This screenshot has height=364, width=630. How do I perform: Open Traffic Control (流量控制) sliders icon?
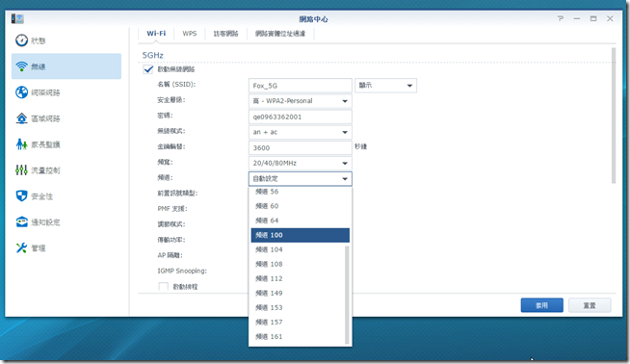[22, 170]
